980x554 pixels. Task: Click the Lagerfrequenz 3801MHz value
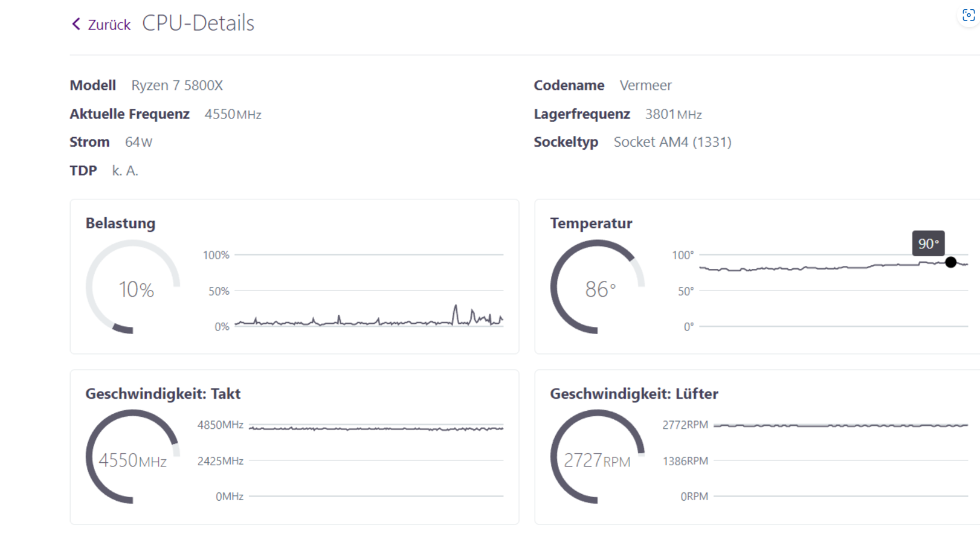tap(673, 114)
